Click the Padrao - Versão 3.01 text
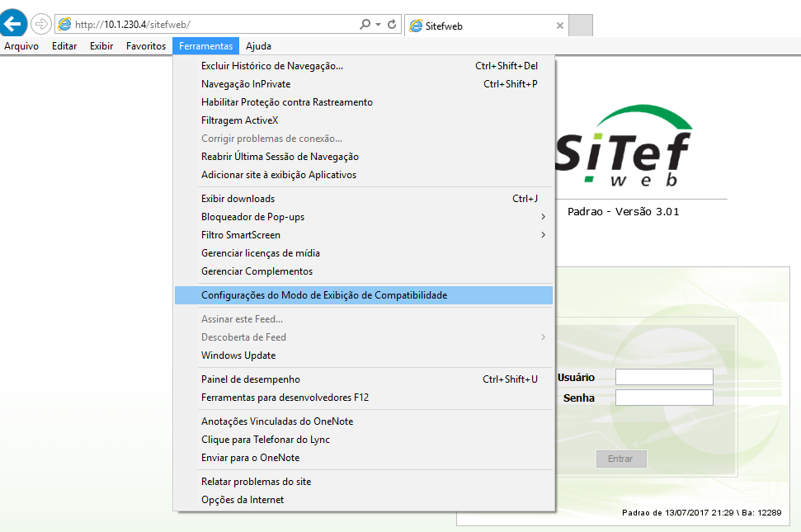The image size is (801, 532). tap(623, 211)
